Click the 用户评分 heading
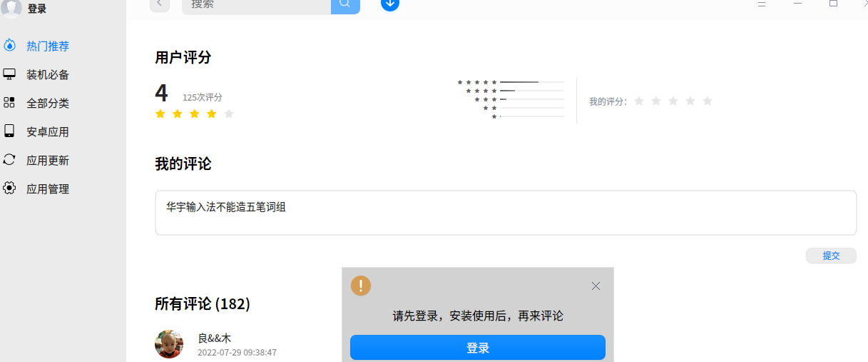 183,58
